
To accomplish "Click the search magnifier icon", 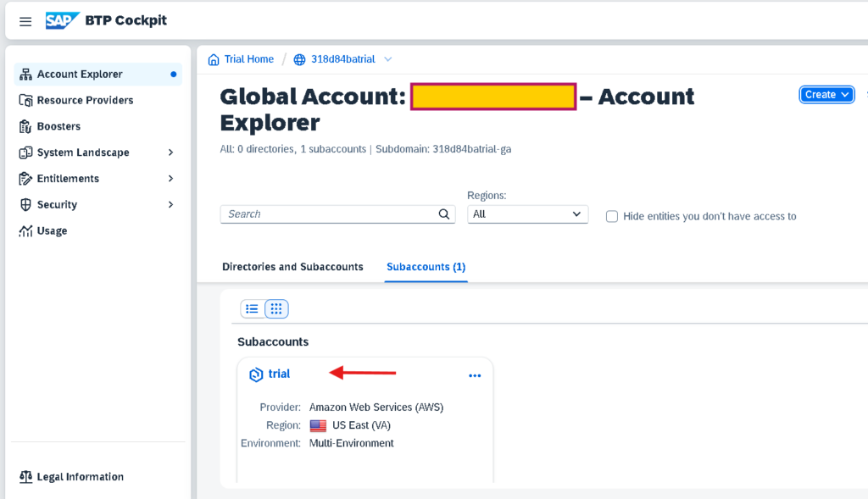I will point(445,214).
